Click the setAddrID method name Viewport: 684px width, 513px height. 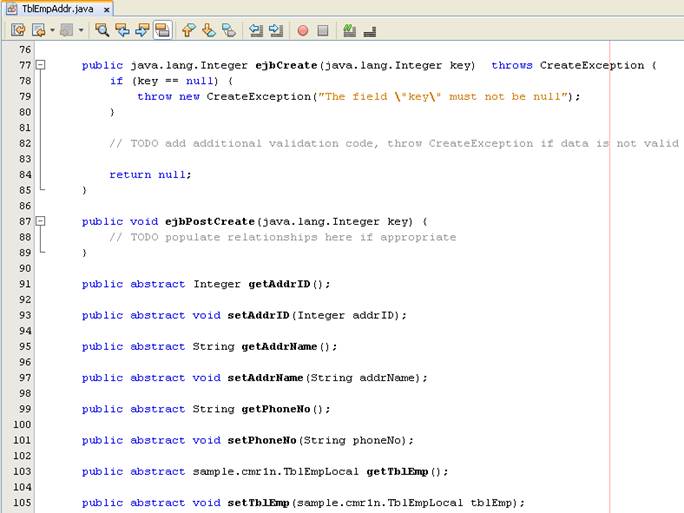click(259, 315)
